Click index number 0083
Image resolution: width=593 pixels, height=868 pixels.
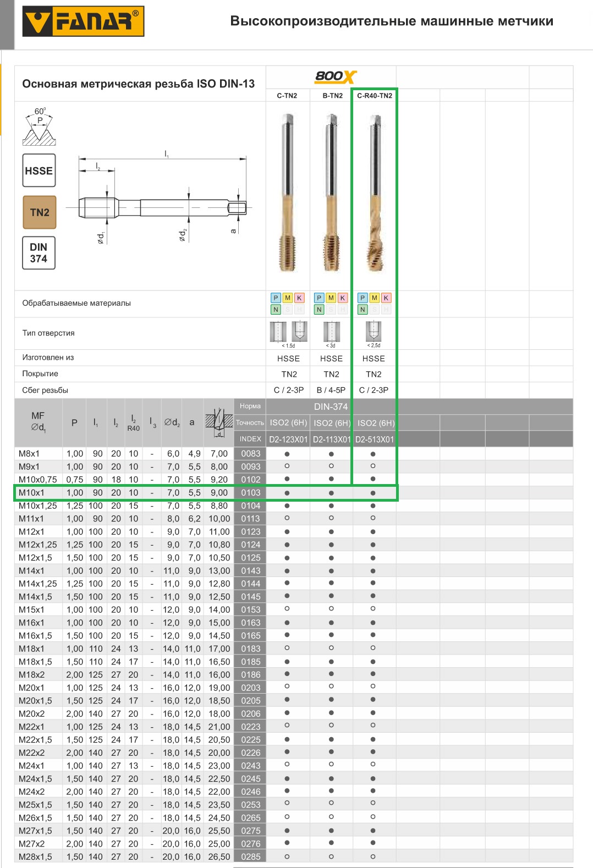click(x=250, y=454)
